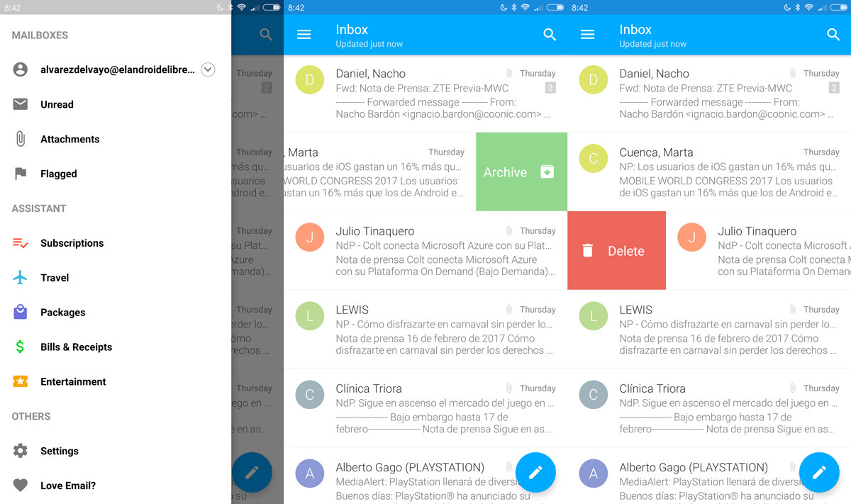Click the Attachments paperclip icon in the drawer
The width and height of the screenshot is (851, 504).
[21, 139]
